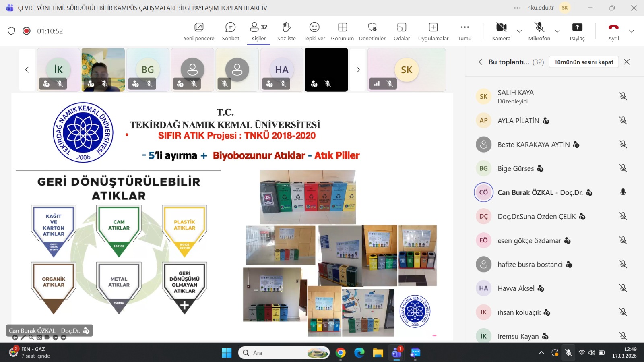This screenshot has height=362, width=644.
Task: Click the EÖ avatar in participant list
Action: pos(483,240)
